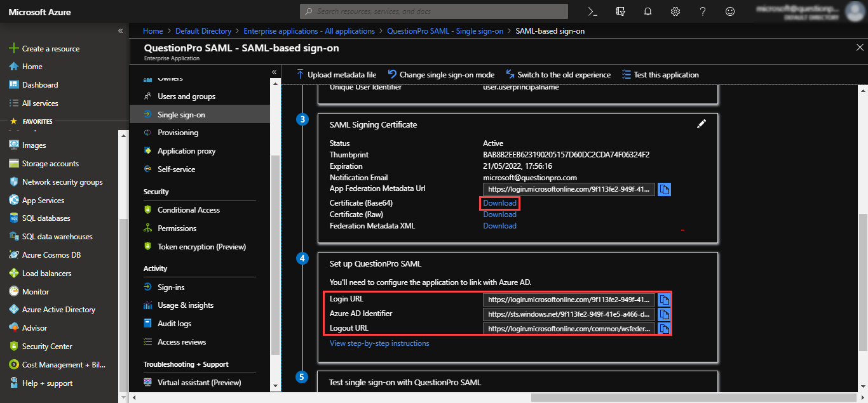The height and width of the screenshot is (403, 868).
Task: Click Upload metadata file button
Action: point(336,75)
